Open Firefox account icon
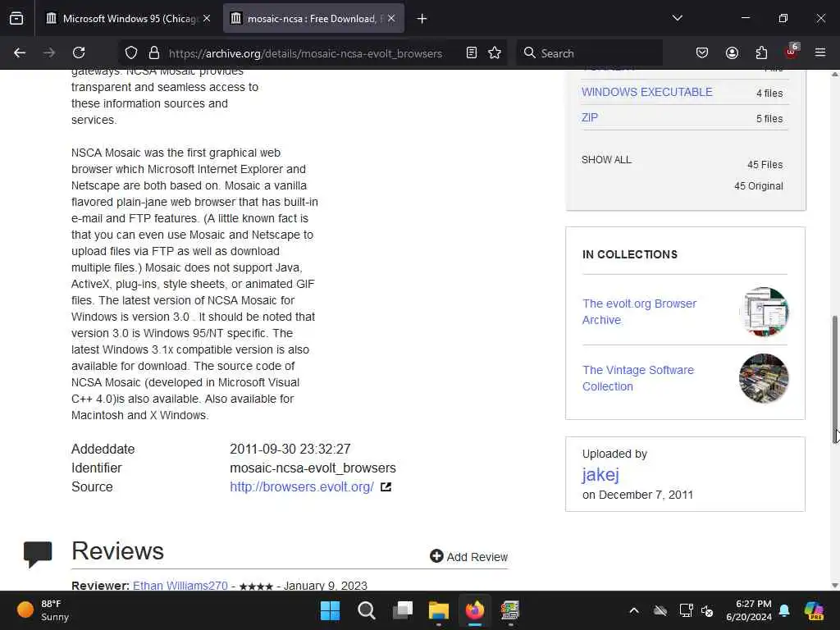Viewport: 840px width, 630px height. pos(732,52)
